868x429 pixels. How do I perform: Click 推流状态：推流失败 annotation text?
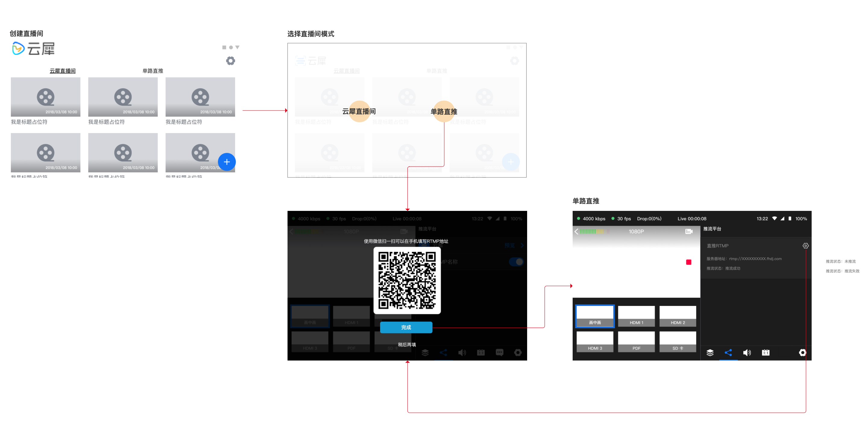pos(842,271)
